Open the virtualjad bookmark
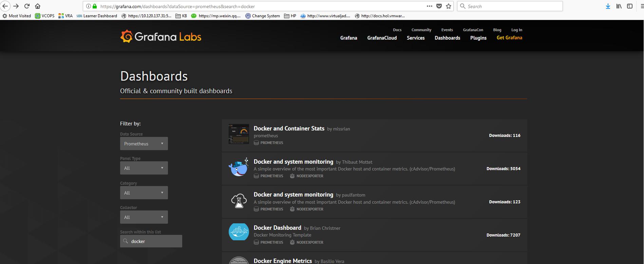This screenshot has height=264, width=644. [x=325, y=16]
